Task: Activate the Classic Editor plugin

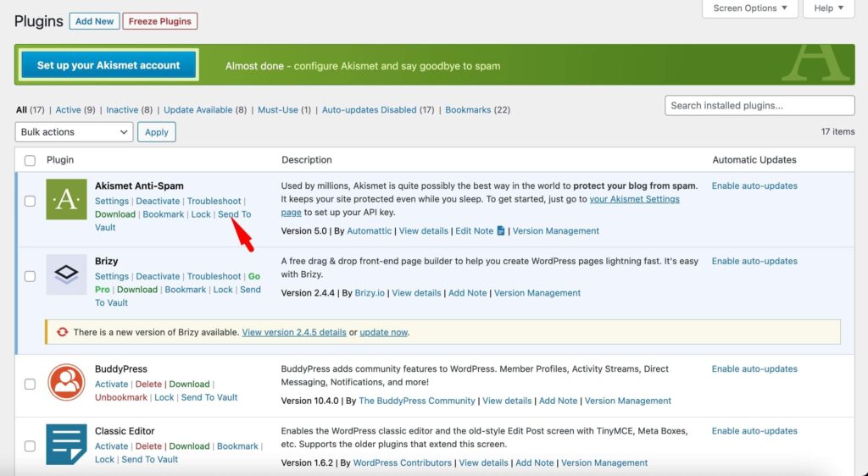Action: [111, 446]
